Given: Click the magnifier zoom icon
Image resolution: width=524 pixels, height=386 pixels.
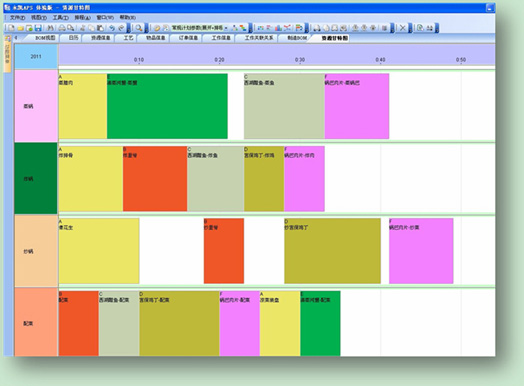Looking at the screenshot, I should coord(139,28).
